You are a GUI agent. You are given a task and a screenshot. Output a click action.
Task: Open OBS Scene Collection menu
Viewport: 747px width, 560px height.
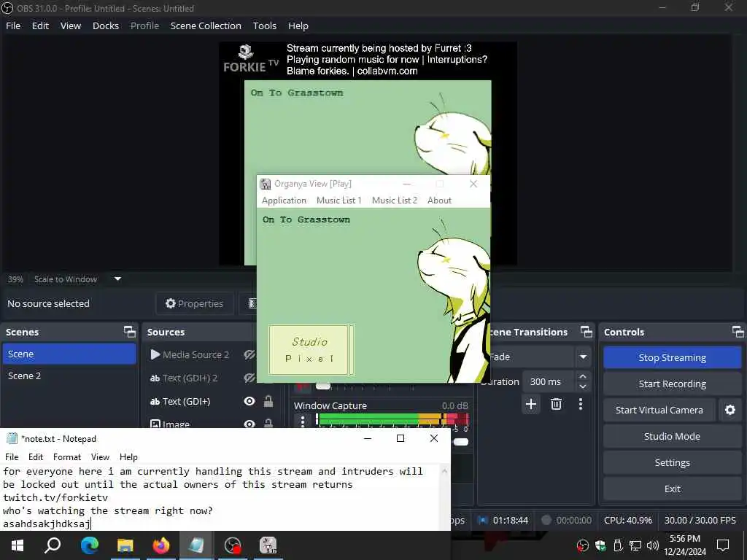pos(206,26)
